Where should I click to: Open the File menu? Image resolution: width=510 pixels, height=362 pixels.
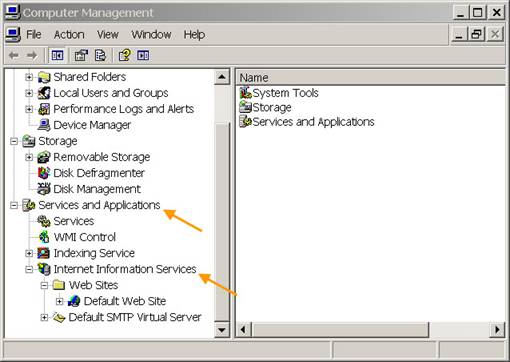[34, 35]
